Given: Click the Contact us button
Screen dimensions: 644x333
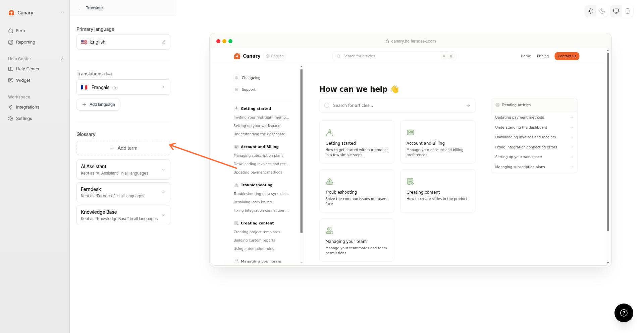Looking at the screenshot, I should click(x=567, y=56).
